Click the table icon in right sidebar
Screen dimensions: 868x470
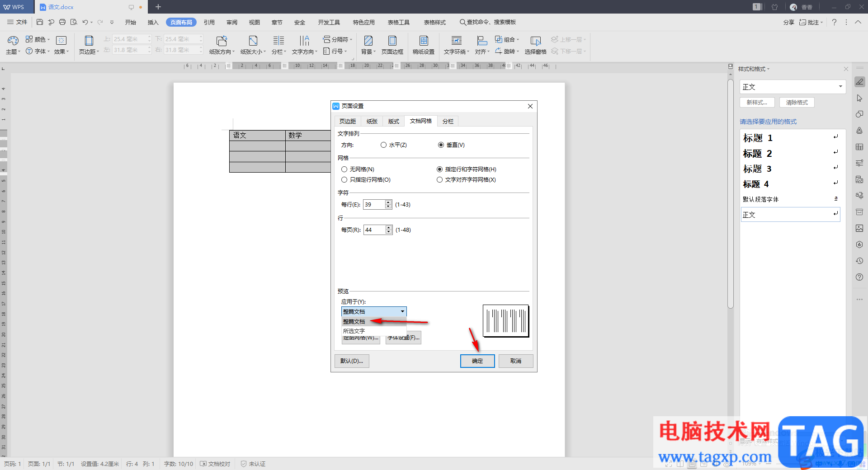pos(859,147)
